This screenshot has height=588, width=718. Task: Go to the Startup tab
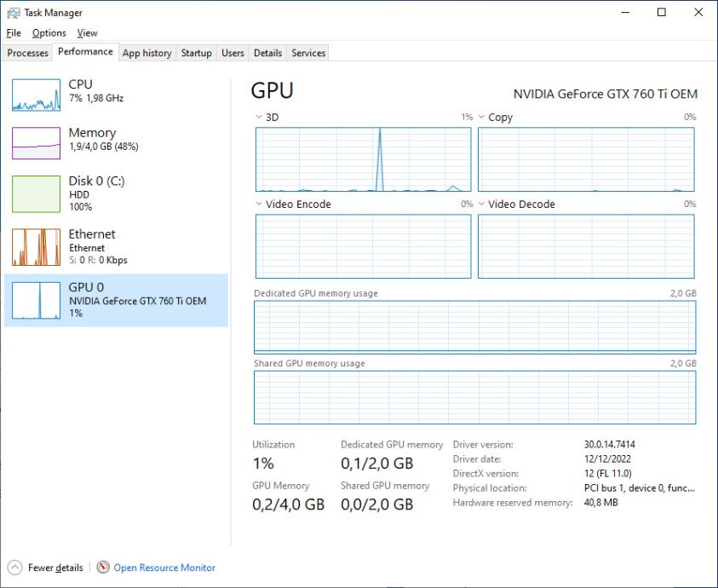(196, 53)
